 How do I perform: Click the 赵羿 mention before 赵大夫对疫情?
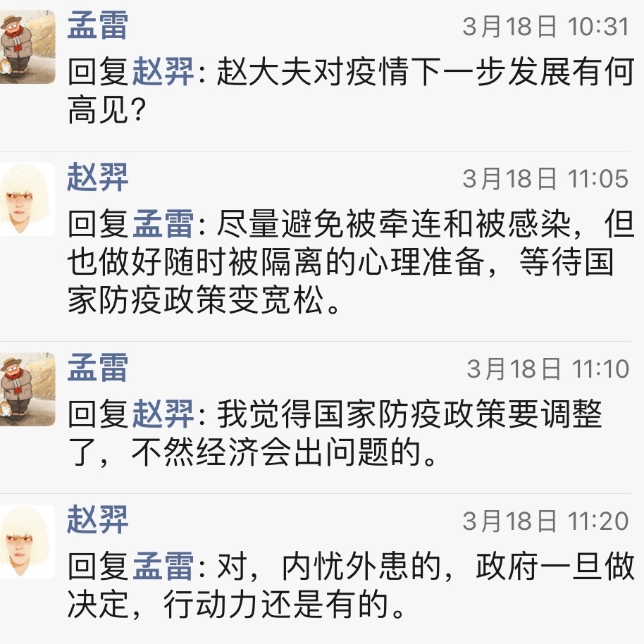163,71
